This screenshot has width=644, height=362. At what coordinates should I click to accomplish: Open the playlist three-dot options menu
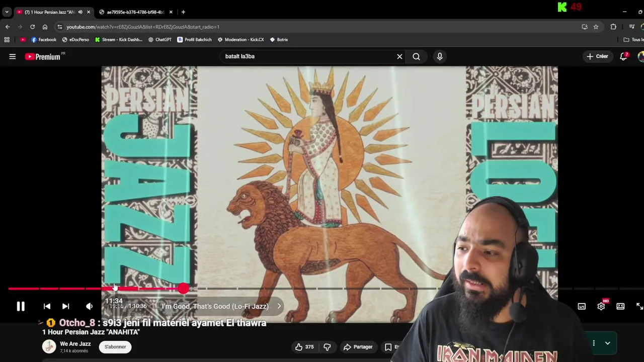click(x=594, y=343)
